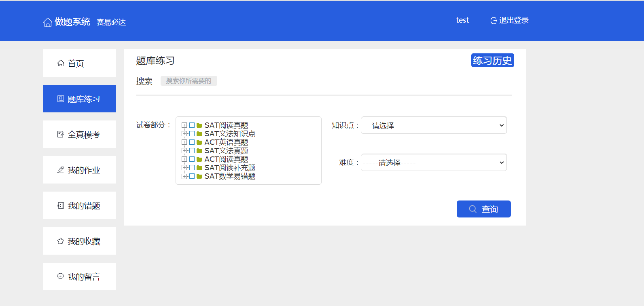Go to the 我的错题 menu item
Viewport: 644px width, 306px height.
coord(80,205)
